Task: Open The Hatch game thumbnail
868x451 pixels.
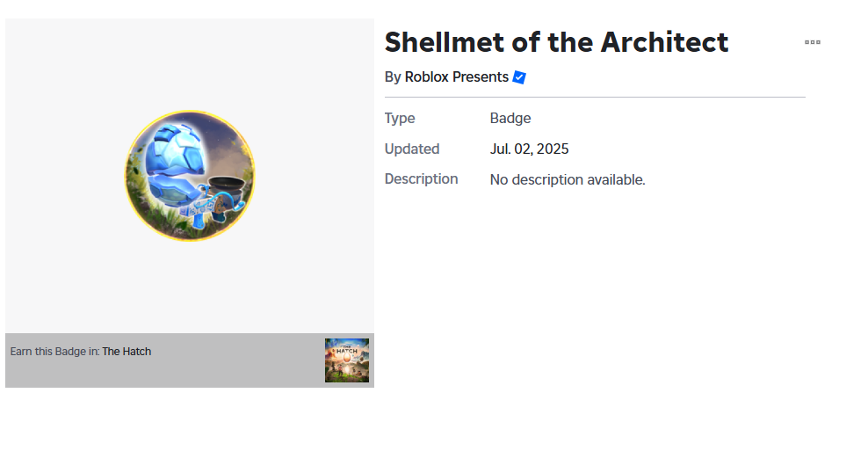Action: tap(347, 360)
